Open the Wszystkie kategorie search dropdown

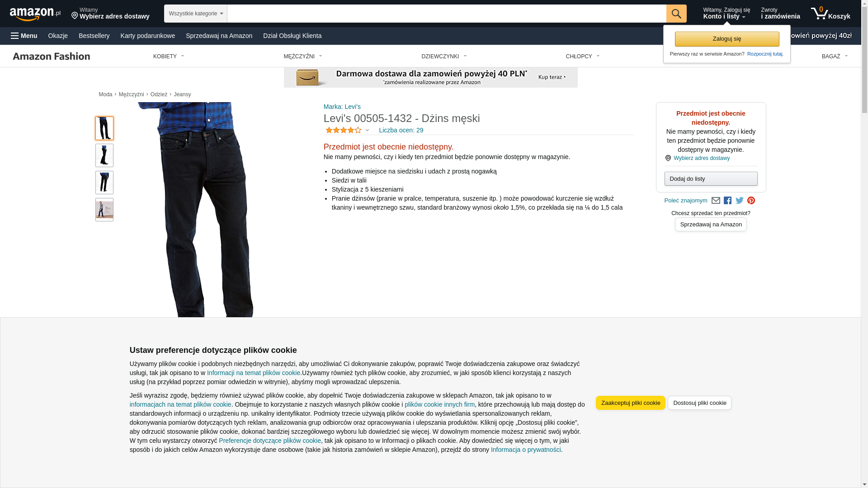pos(195,14)
